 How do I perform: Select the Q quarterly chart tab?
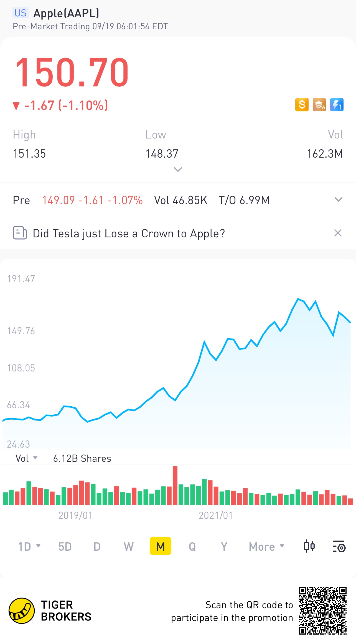click(x=192, y=546)
